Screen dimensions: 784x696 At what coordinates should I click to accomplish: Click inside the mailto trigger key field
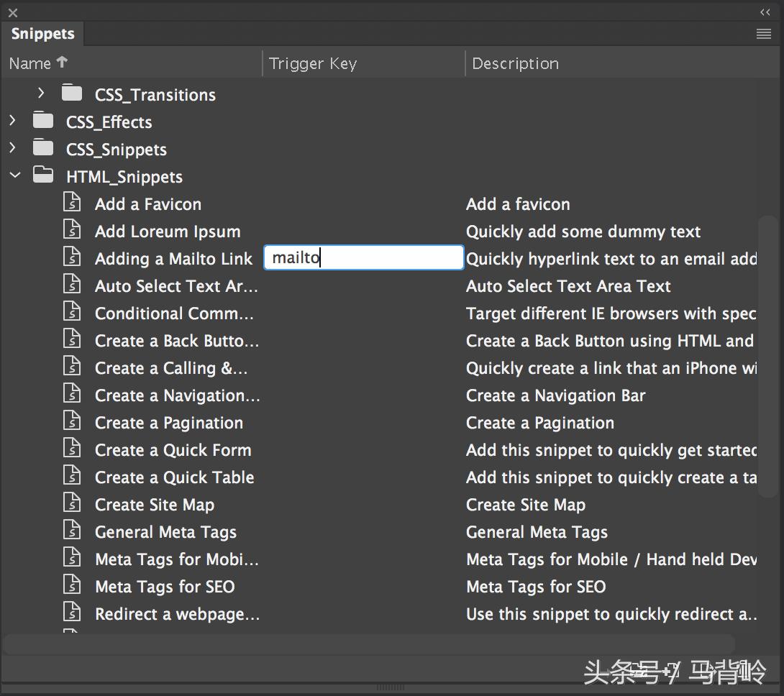point(363,257)
